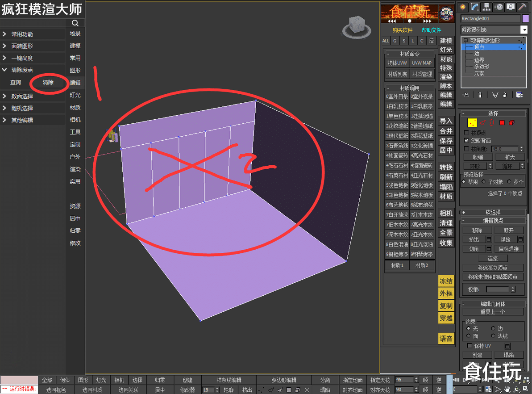Switch to the Hierarchy panel icon
The height and width of the screenshot is (394, 532).
[x=486, y=7]
